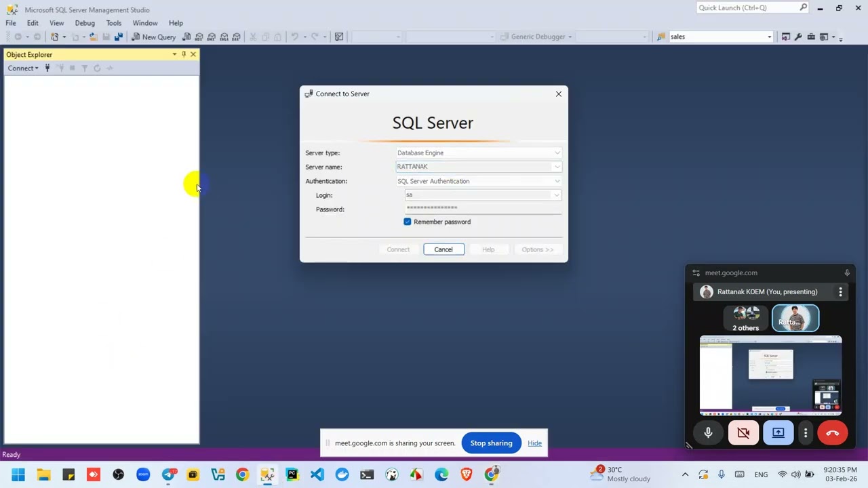868x488 pixels.
Task: Switch the ENG input language indicator
Action: pos(761,474)
